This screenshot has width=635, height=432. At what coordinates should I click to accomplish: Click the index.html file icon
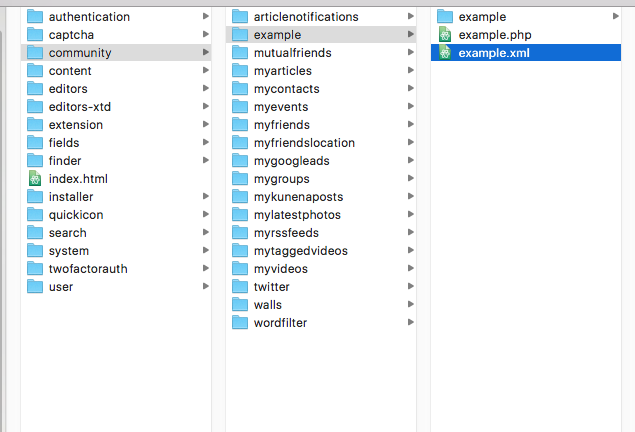point(35,179)
